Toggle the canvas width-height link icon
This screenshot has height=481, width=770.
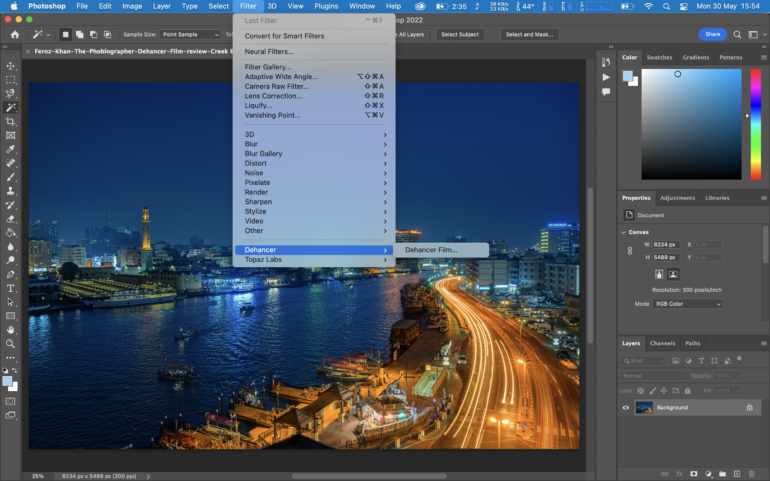(x=630, y=251)
